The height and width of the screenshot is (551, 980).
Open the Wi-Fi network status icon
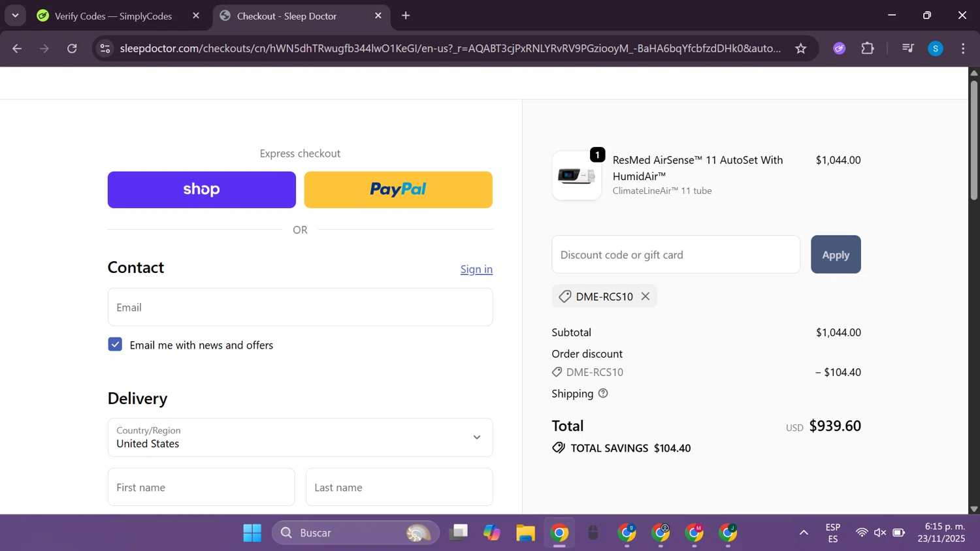862,533
